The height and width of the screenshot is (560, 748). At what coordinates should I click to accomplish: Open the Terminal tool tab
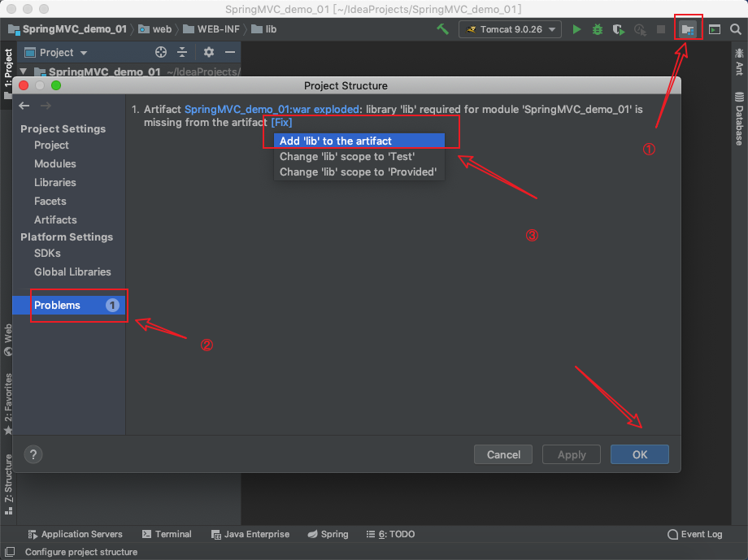click(167, 534)
